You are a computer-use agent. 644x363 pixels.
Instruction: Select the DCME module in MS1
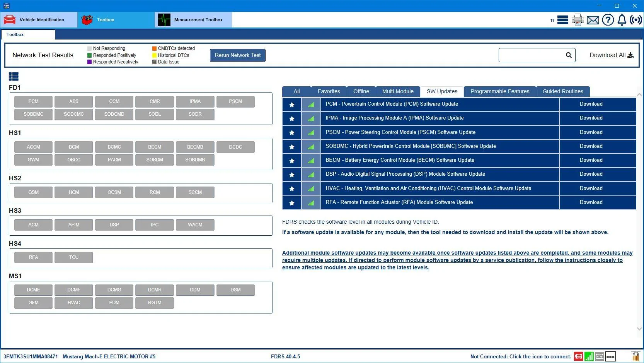coord(33,290)
